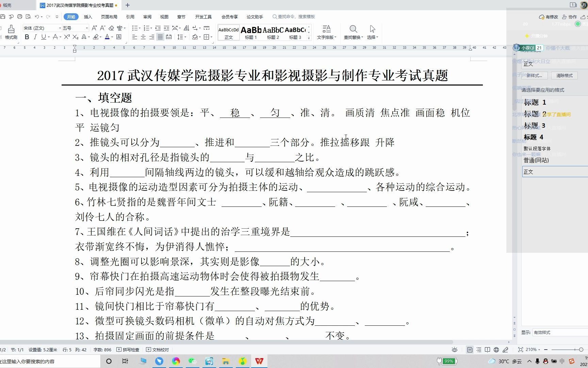Toggle the spell check (拼写检查) checkbox
This screenshot has width=588, height=368.
(x=128, y=350)
